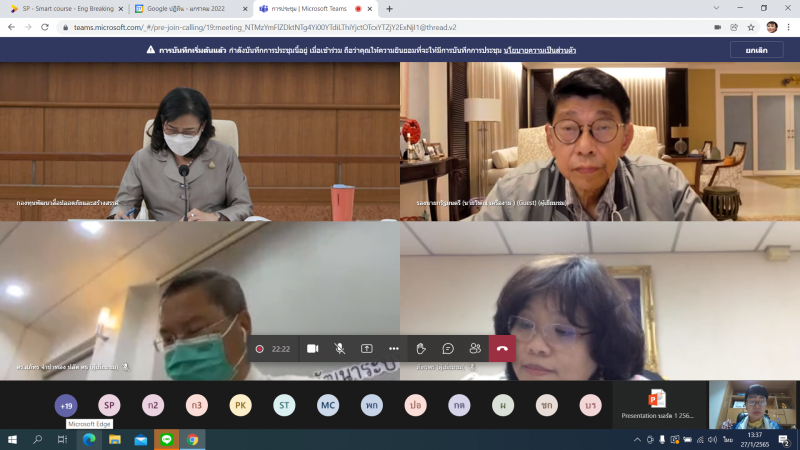Open the volume control in system tray
This screenshot has height=450, width=800.
[712, 440]
